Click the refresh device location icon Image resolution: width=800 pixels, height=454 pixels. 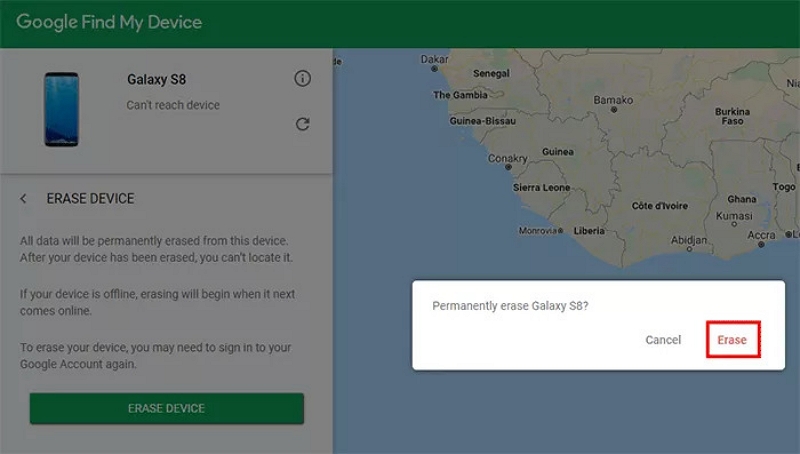pyautogui.click(x=302, y=124)
